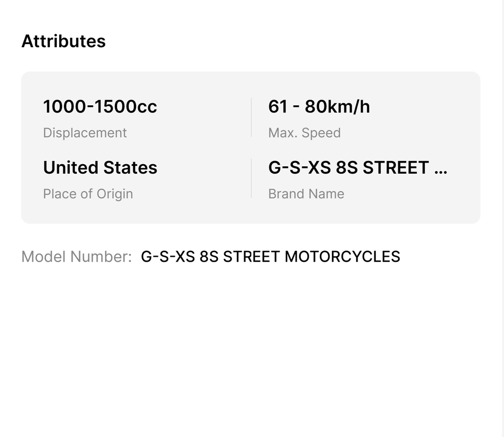Viewport: 504px width, 437px height.
Task: Click the word STREET in the brand name value
Action: pyautogui.click(x=396, y=167)
